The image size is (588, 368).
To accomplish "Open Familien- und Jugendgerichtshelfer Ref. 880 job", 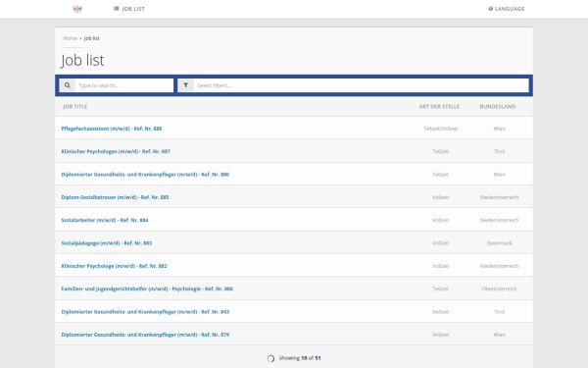I will click(x=147, y=289).
